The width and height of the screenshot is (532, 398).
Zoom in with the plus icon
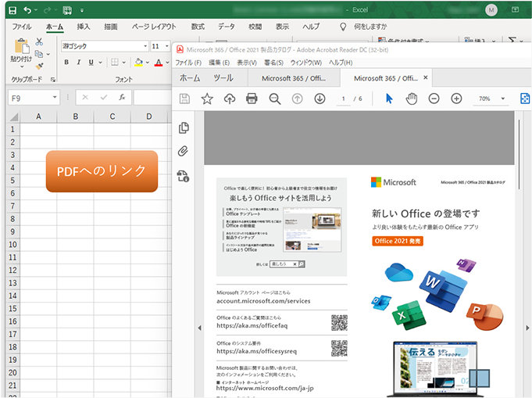[x=456, y=99]
